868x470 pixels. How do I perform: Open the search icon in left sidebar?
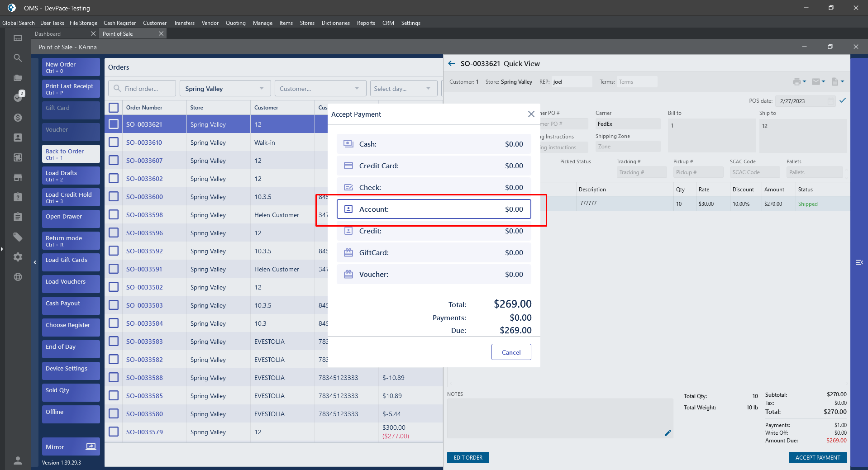pos(18,58)
